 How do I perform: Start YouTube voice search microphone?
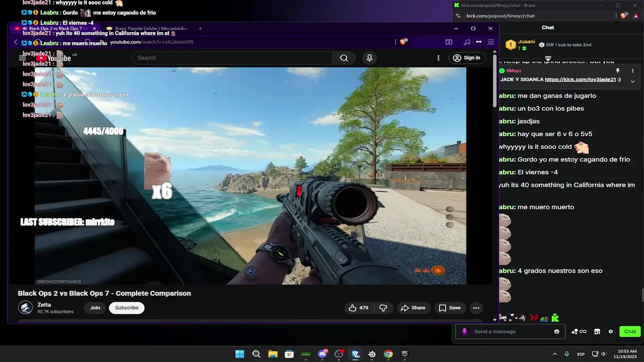click(369, 58)
